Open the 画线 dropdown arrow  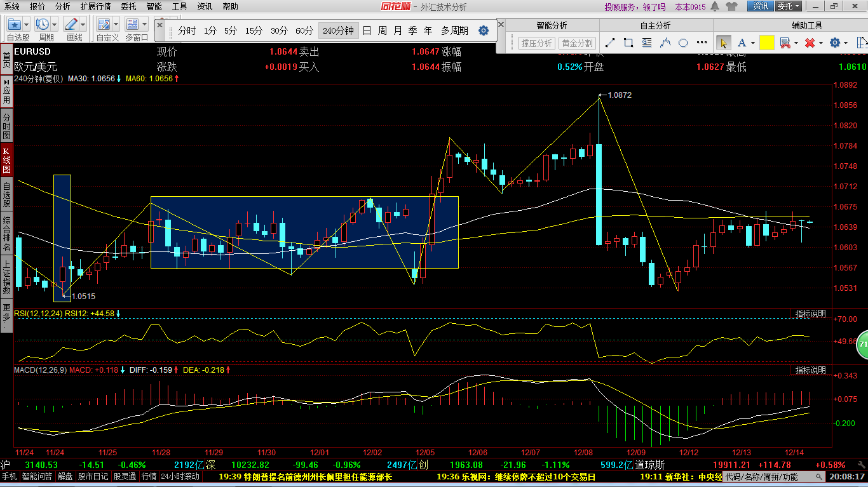(x=83, y=25)
